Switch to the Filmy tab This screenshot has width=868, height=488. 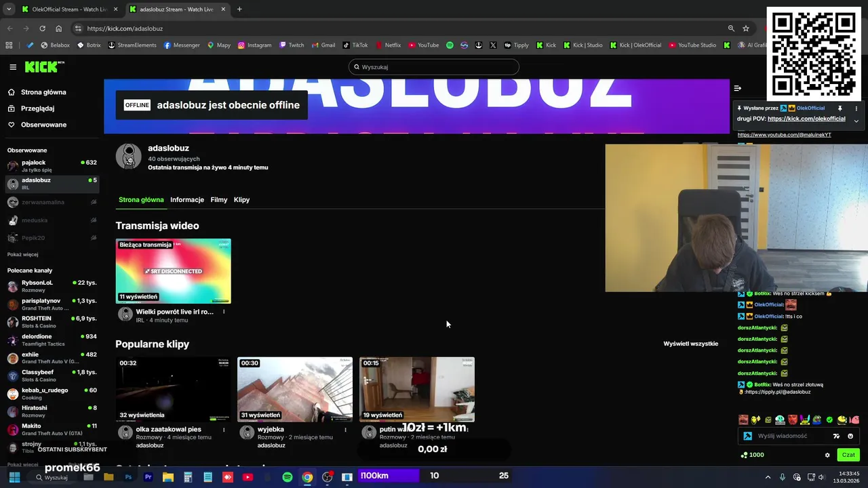218,200
